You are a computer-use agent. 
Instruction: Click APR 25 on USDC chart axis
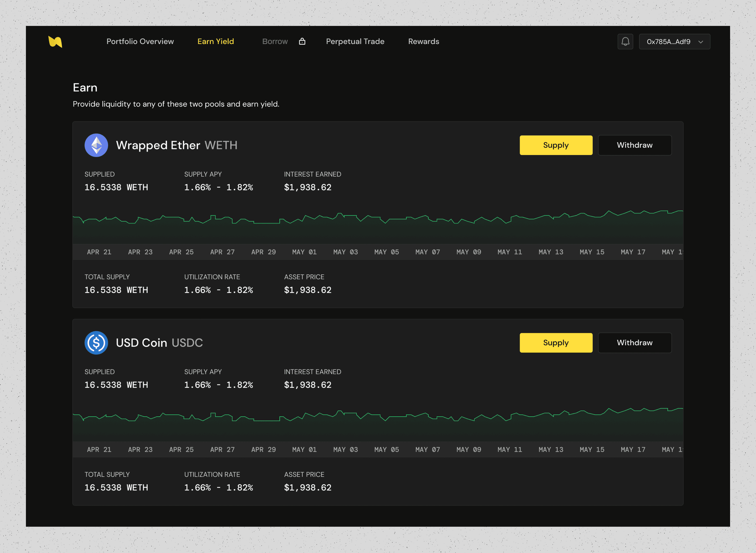coord(181,450)
